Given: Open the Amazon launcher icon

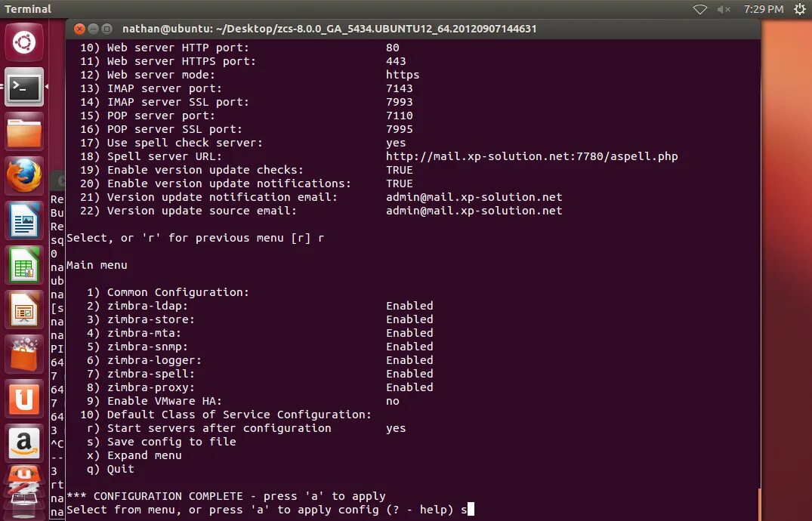Looking at the screenshot, I should pos(24,443).
